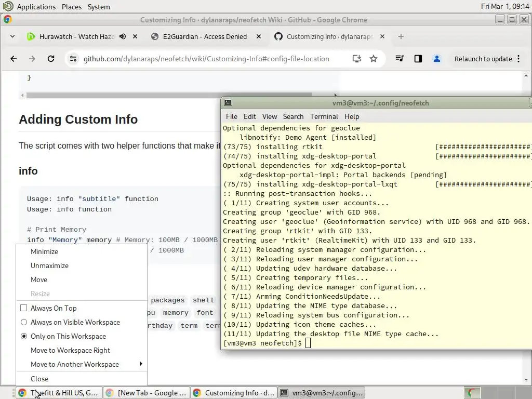The width and height of the screenshot is (532, 399).
Task: Open the Terminal menu in terminal window
Action: tap(324, 116)
